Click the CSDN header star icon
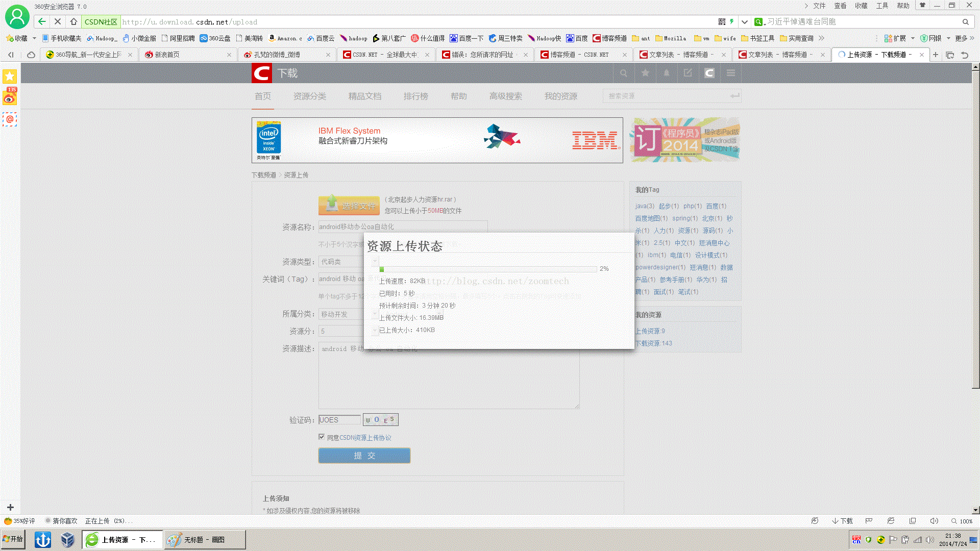 645,73
